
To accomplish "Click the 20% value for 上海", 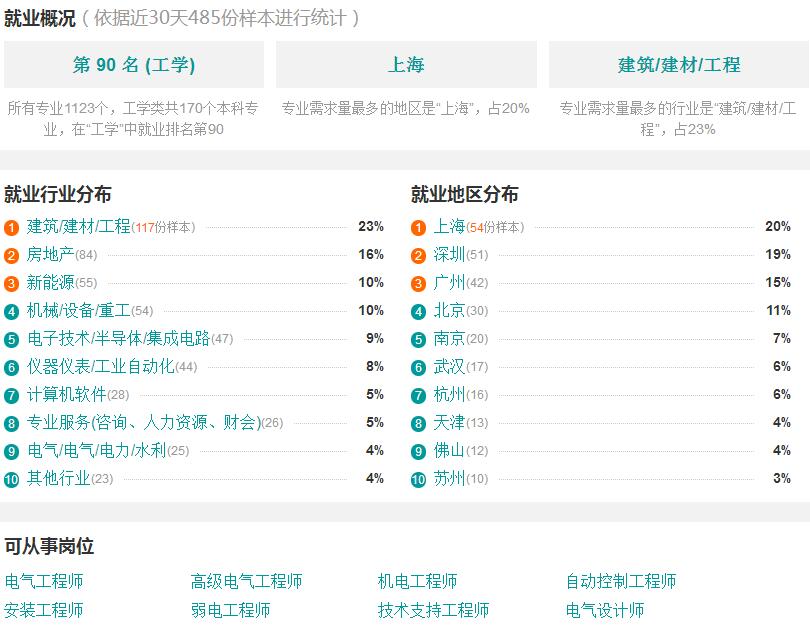I will pos(778,226).
